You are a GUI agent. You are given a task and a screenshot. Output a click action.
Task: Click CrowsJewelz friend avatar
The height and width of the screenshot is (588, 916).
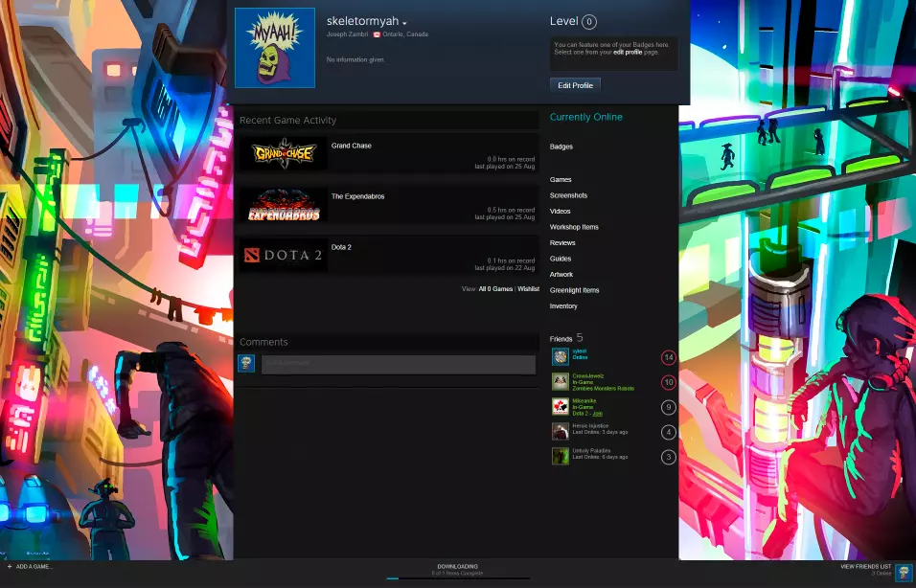tap(561, 382)
